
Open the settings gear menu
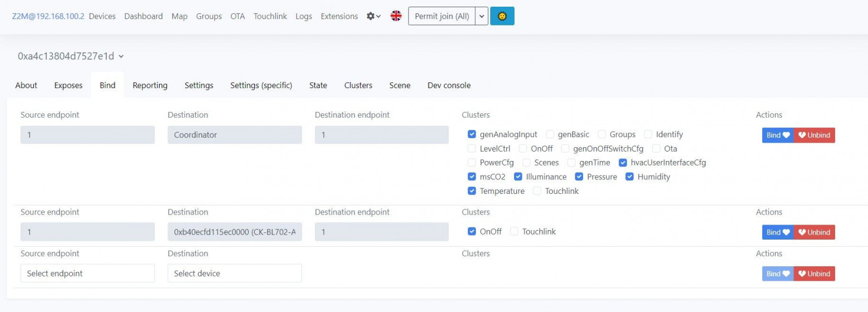coord(373,16)
